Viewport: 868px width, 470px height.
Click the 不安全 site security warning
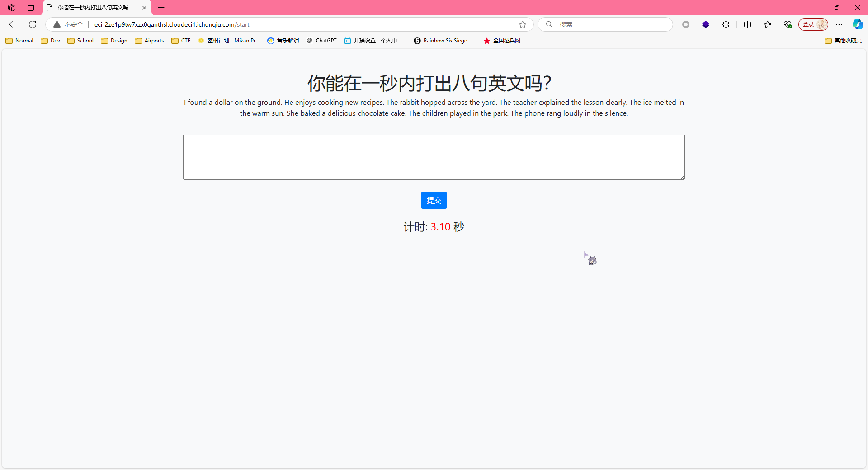click(69, 24)
